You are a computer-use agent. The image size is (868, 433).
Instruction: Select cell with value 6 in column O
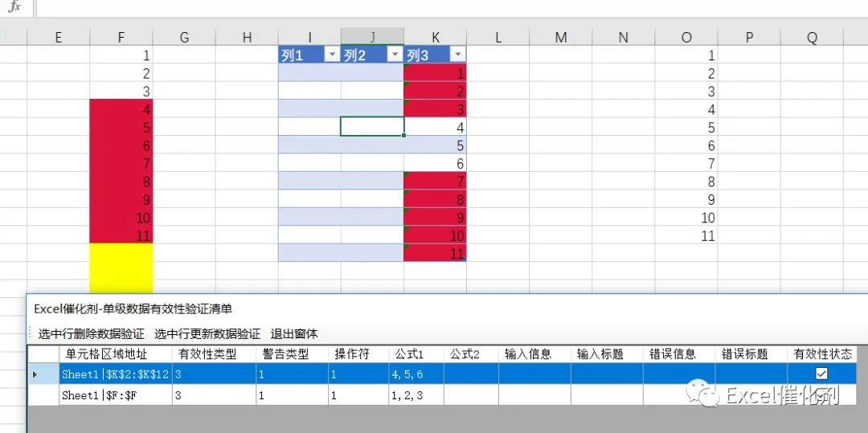coord(686,145)
